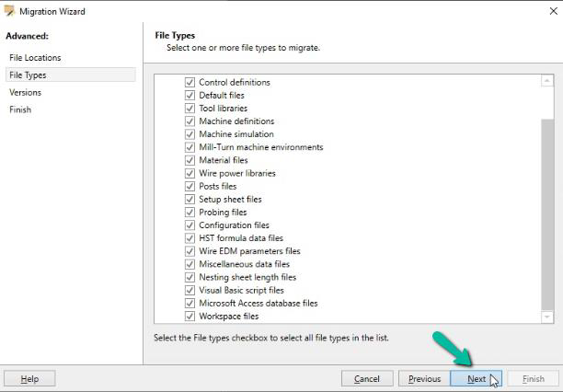Uncheck Setup sheet files option
This screenshot has height=392, width=563.
tap(190, 199)
